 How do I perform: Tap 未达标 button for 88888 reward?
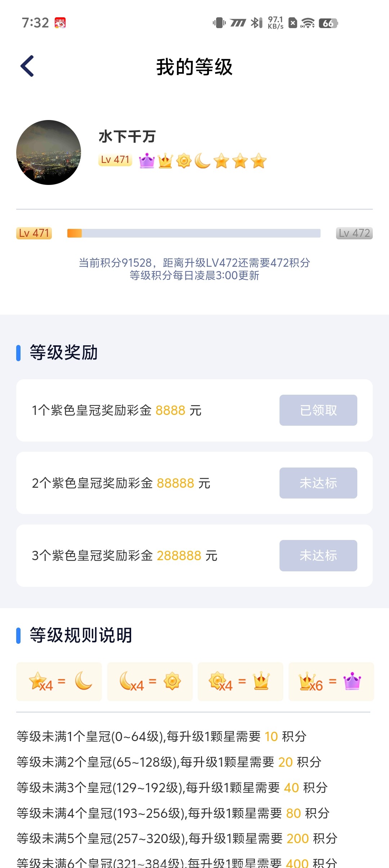(x=318, y=483)
